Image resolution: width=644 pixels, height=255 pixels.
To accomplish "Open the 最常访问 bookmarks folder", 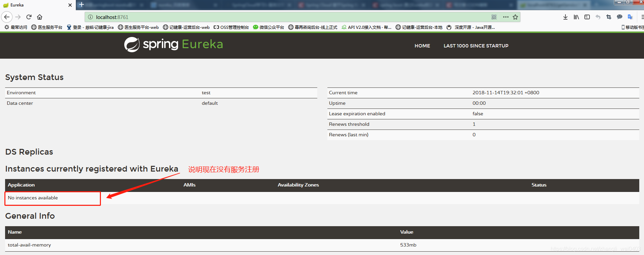I will coord(16,27).
